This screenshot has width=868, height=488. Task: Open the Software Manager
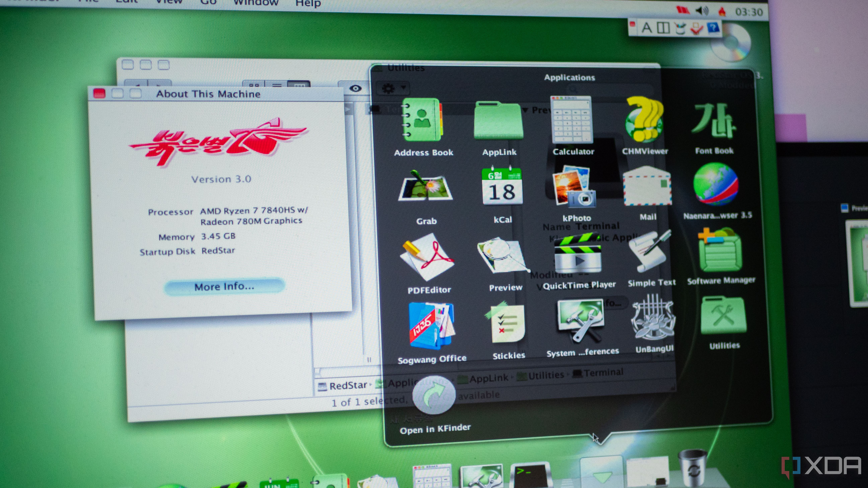tap(720, 251)
